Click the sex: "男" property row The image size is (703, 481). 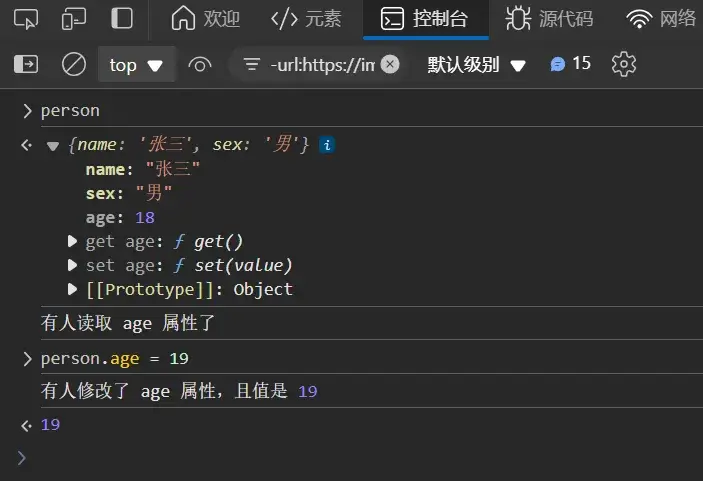point(129,193)
